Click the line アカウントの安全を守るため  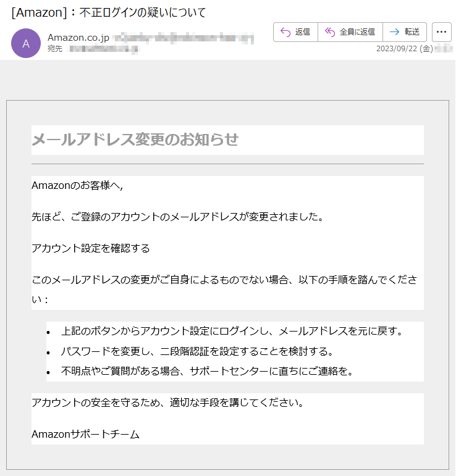(167, 403)
